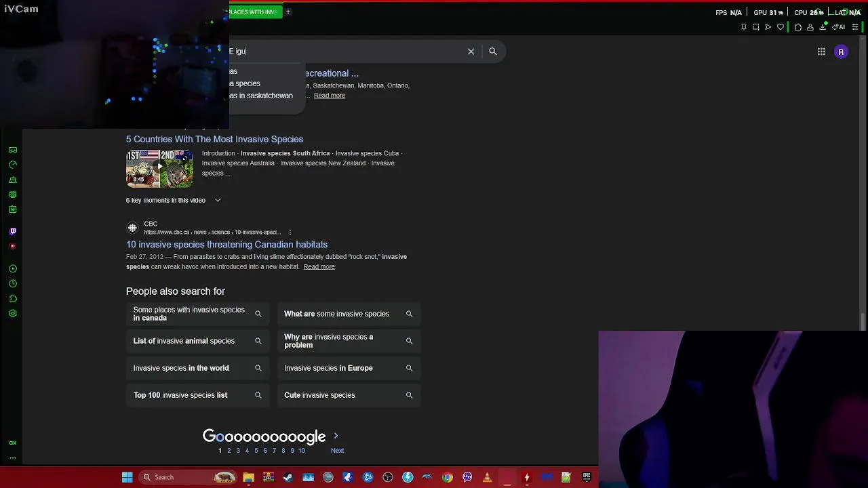Click the GX logo in the sidebar

tap(13, 443)
